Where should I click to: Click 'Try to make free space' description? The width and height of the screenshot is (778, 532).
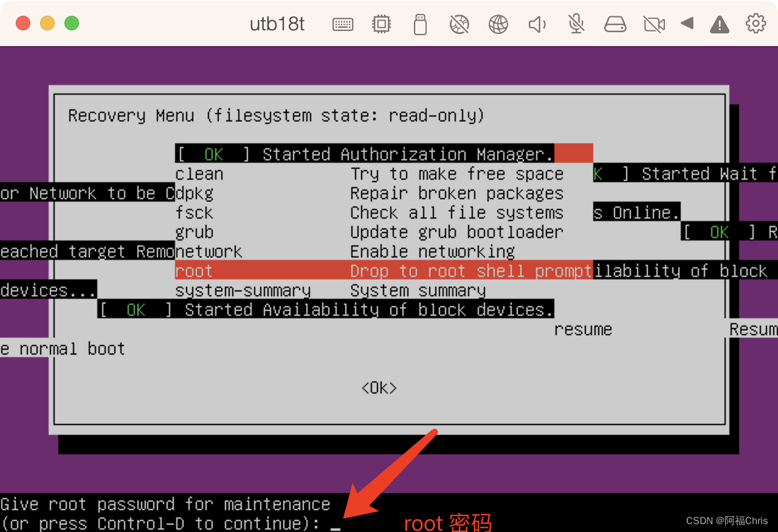click(457, 174)
